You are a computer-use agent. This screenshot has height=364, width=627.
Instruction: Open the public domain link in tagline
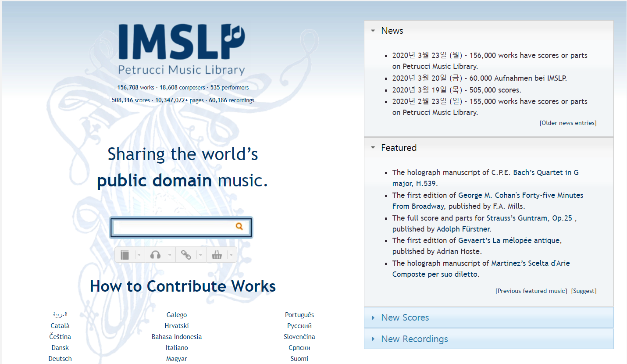coord(154,181)
